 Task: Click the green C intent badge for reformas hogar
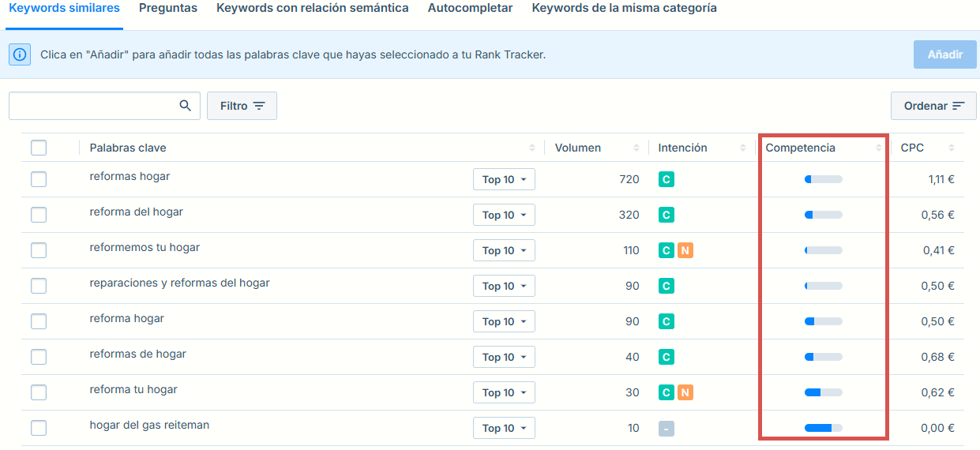tap(666, 179)
